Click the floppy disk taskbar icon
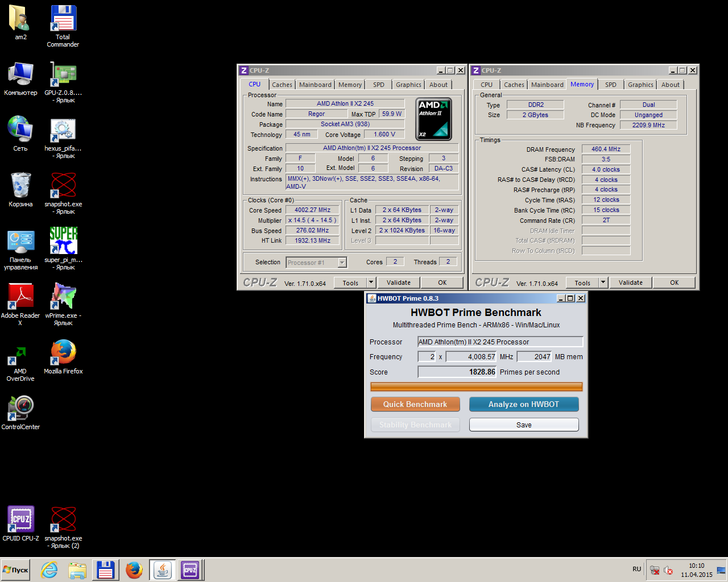 tap(105, 569)
